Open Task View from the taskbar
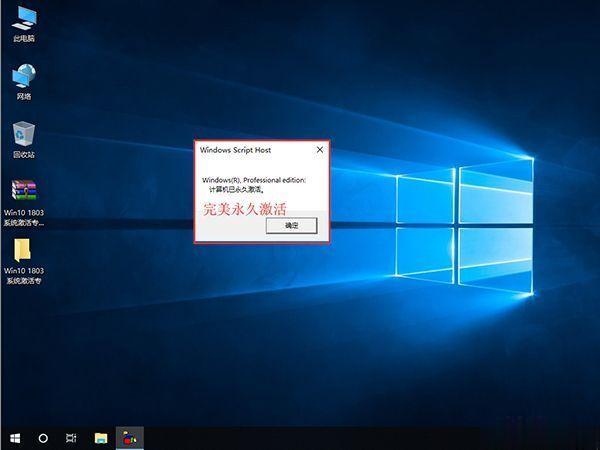 coord(72,438)
